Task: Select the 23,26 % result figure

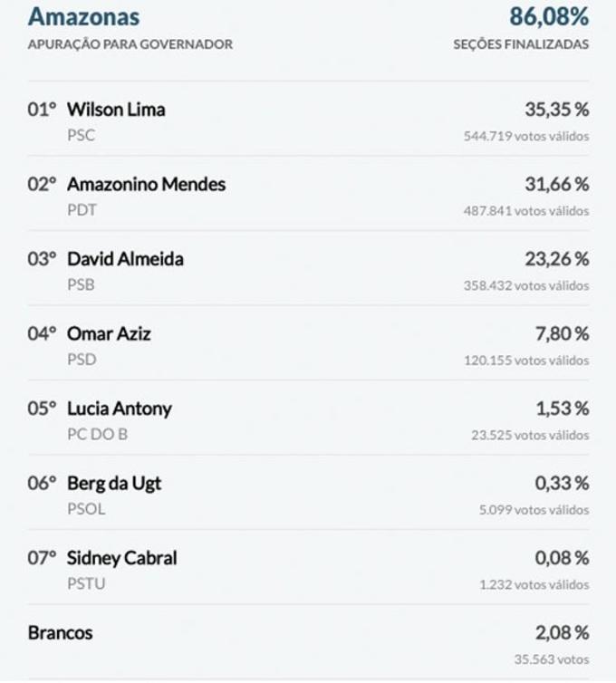Action: pyautogui.click(x=556, y=259)
